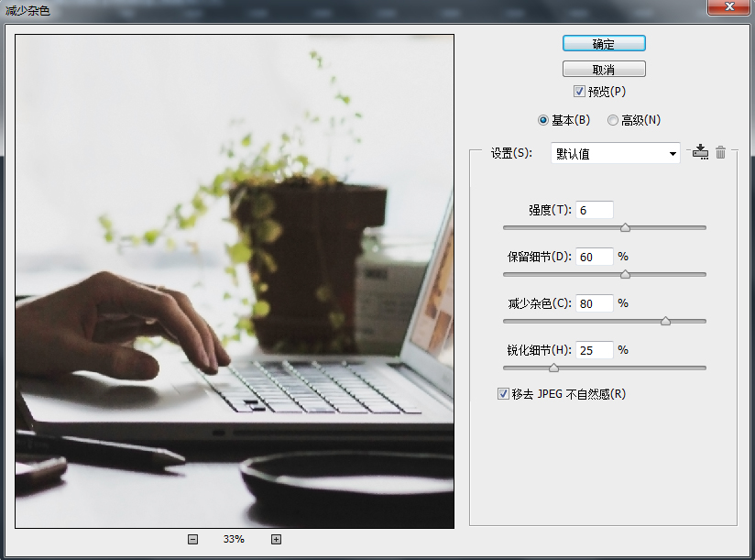
Task: Click the 强度 value input field
Action: 594,210
